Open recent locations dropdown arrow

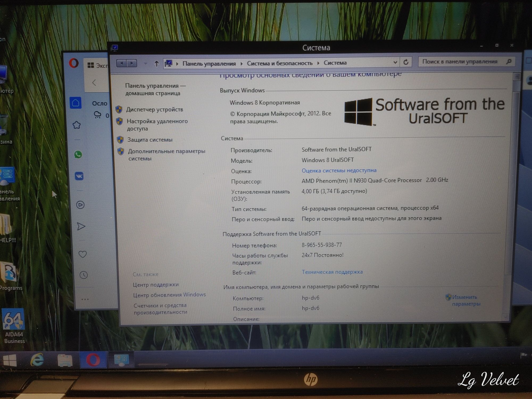tap(145, 63)
